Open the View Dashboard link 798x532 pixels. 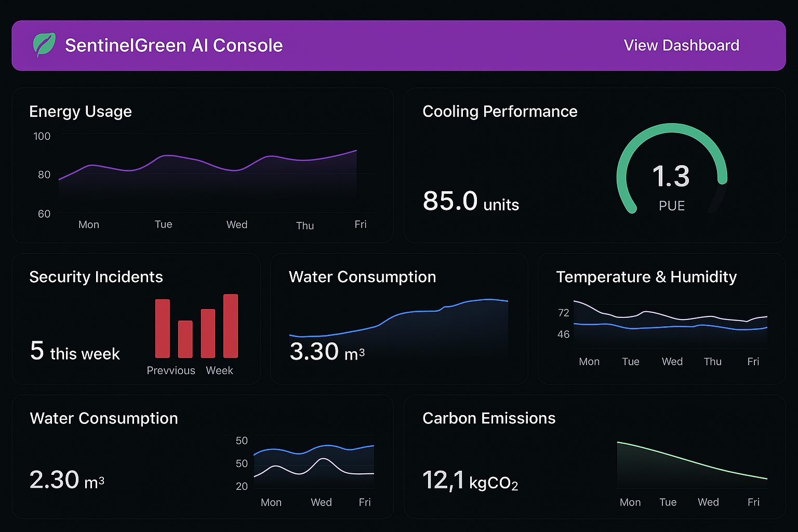click(681, 46)
